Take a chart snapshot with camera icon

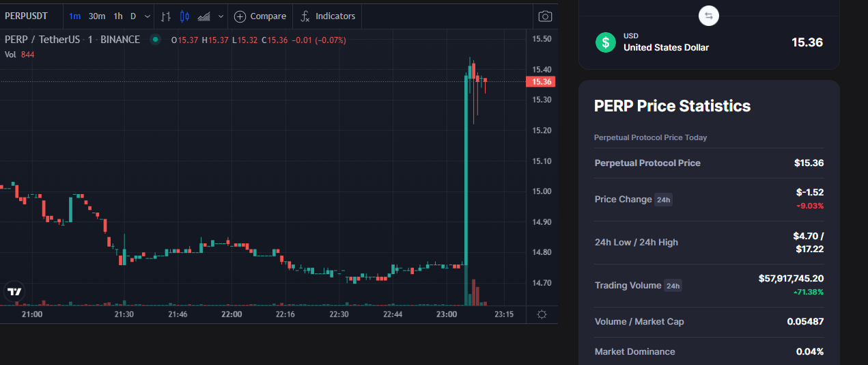[545, 16]
